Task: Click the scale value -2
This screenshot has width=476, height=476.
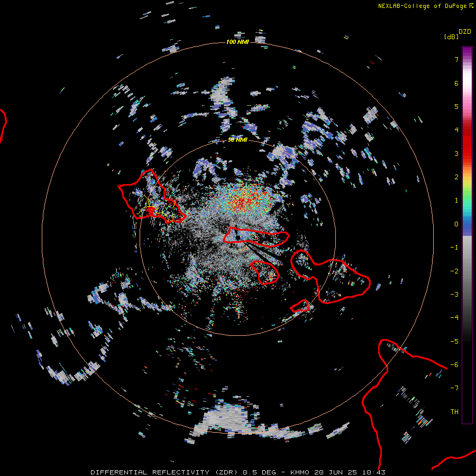Action: (x=454, y=271)
